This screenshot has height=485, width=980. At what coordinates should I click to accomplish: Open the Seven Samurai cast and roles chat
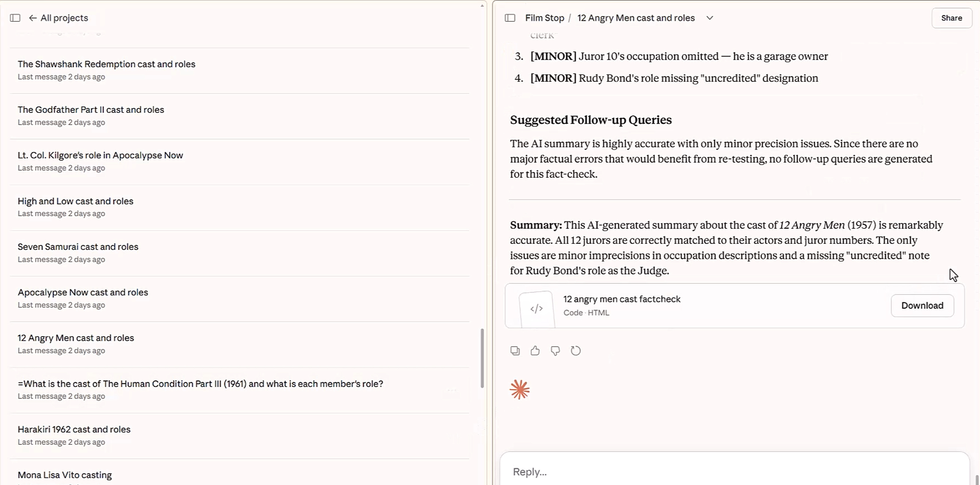click(x=78, y=247)
